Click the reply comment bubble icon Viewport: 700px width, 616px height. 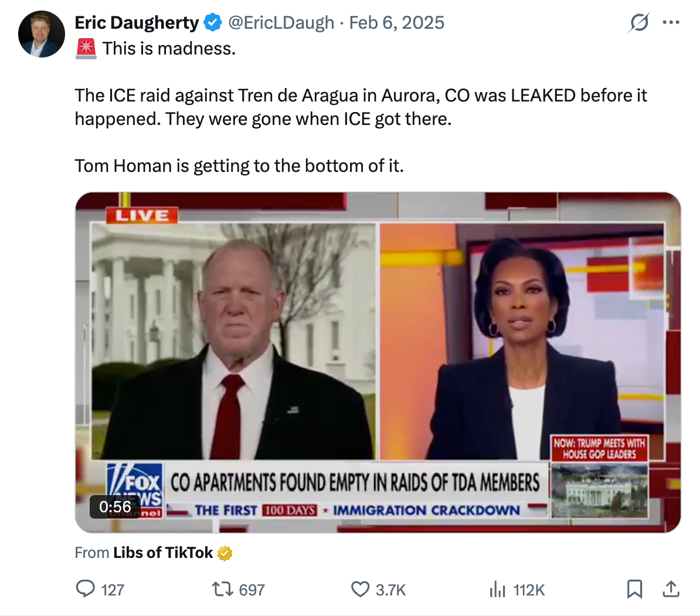pos(85,589)
